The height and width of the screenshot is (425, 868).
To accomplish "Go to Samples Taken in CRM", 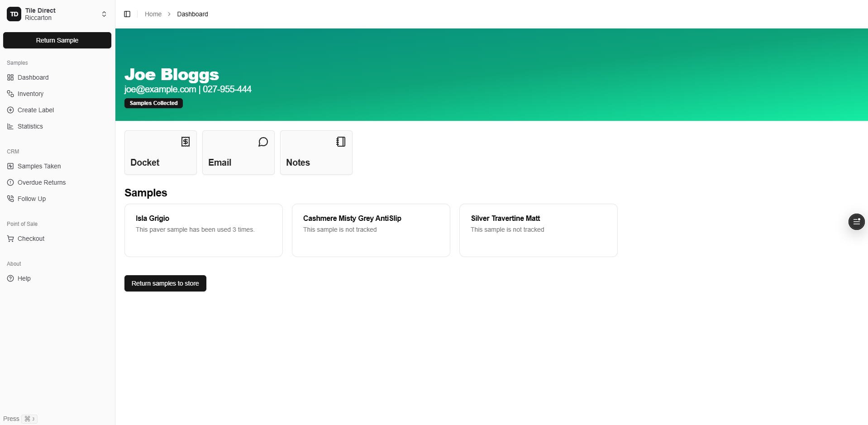I will point(39,166).
